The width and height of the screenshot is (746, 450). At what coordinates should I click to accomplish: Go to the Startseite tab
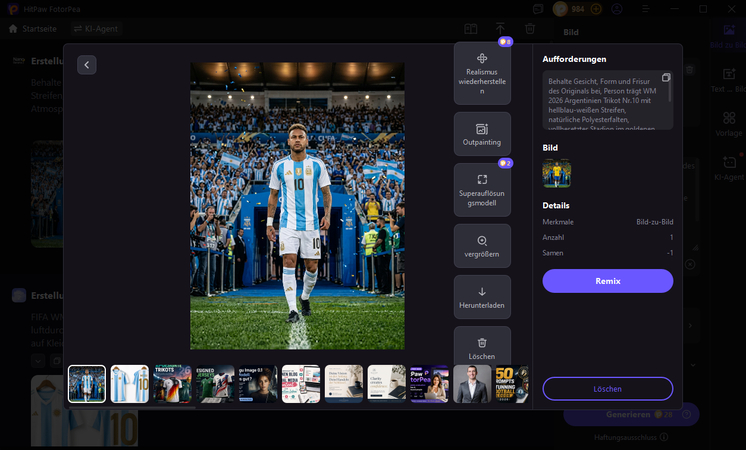[33, 29]
